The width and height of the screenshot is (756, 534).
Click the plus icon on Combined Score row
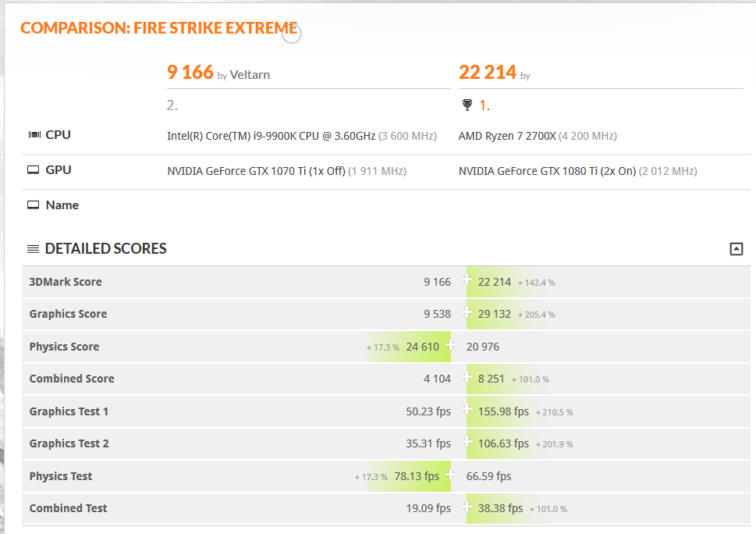467,377
